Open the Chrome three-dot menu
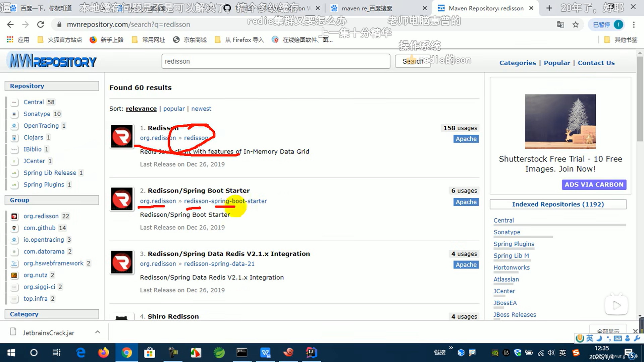 [x=634, y=24]
